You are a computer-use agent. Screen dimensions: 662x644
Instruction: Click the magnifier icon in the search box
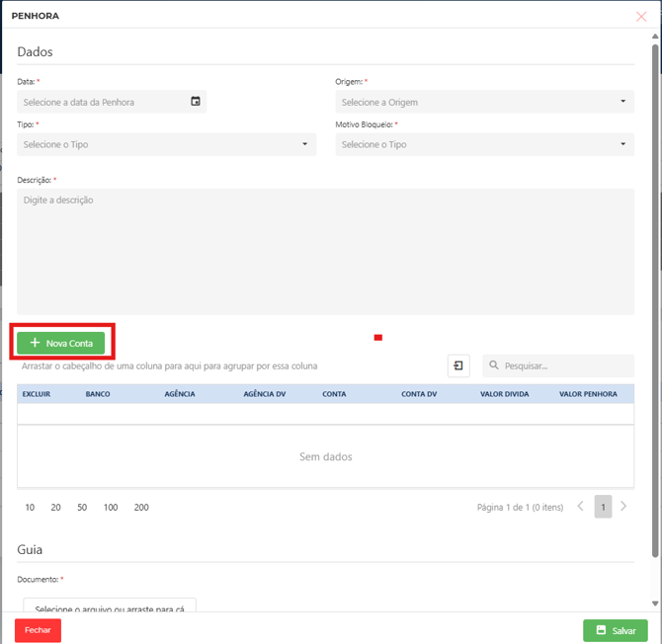coord(493,365)
